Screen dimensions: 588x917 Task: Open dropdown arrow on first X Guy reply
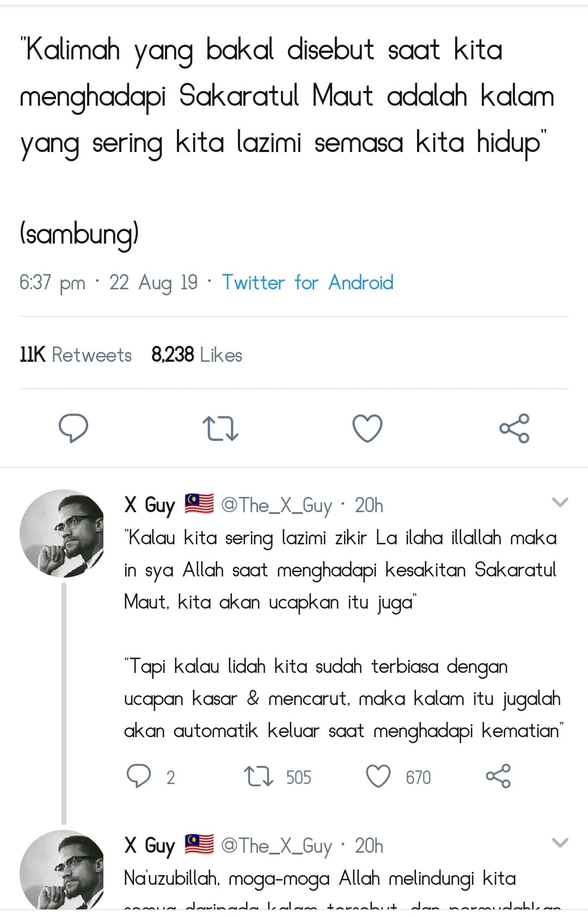560,502
